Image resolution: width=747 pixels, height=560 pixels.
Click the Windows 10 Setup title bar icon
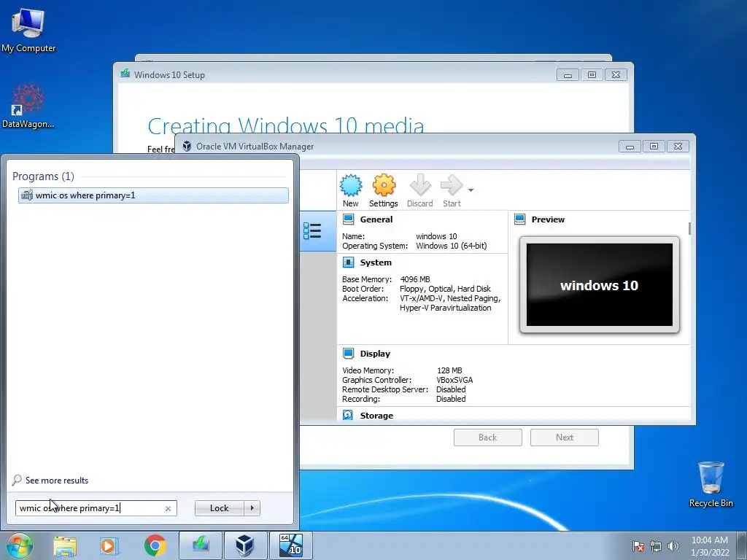(x=125, y=74)
